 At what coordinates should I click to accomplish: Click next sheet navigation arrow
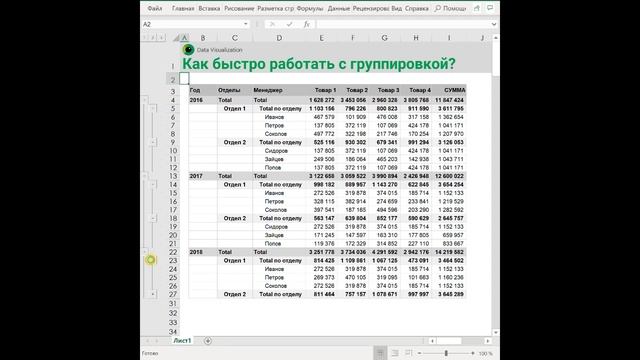click(157, 340)
